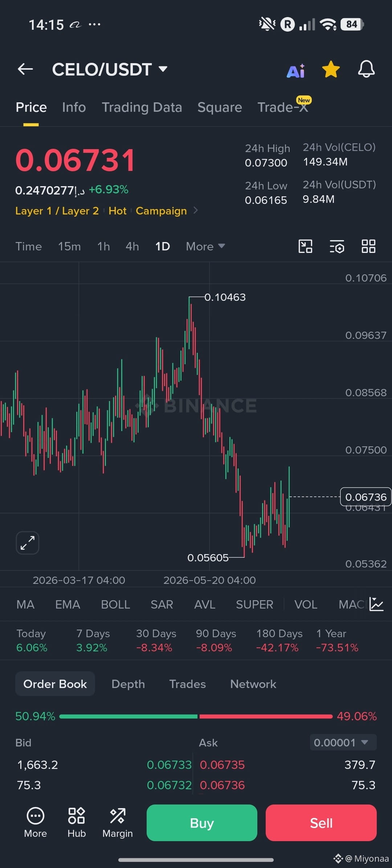Viewport: 392px width, 868px height.
Task: Open price alert bell icon
Action: (366, 69)
